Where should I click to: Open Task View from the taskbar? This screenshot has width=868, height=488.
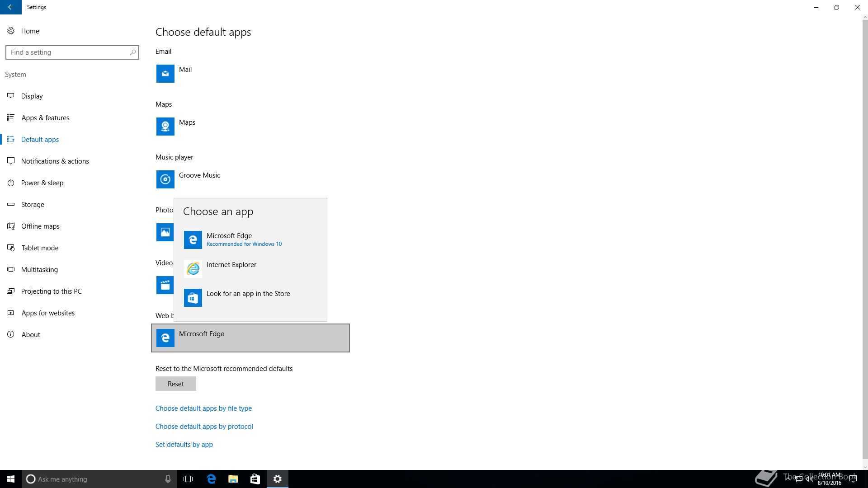click(x=188, y=479)
